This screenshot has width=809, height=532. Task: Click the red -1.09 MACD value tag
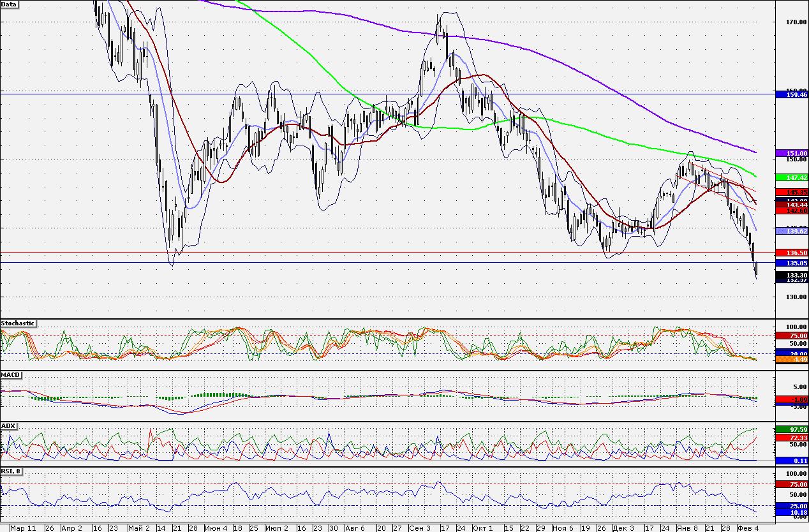point(792,400)
